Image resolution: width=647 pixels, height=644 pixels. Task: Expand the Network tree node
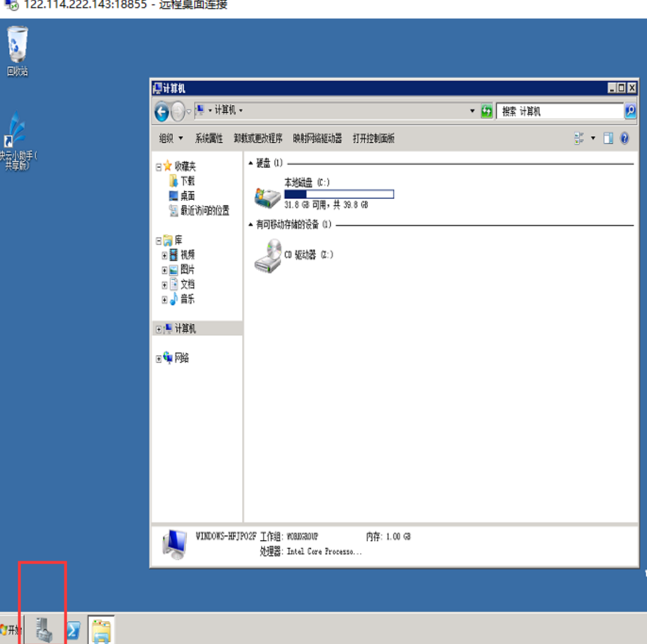(159, 358)
